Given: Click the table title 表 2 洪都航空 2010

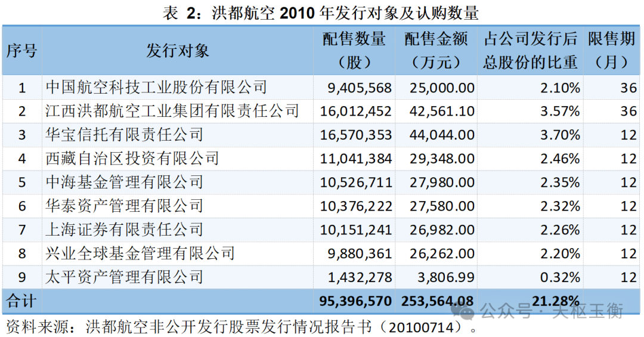Looking at the screenshot, I should pyautogui.click(x=321, y=13).
